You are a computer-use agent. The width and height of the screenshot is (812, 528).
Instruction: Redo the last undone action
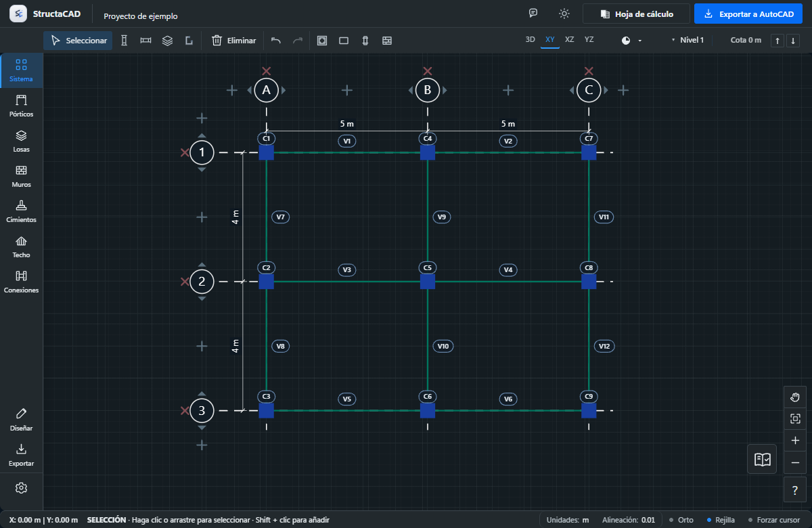point(298,41)
